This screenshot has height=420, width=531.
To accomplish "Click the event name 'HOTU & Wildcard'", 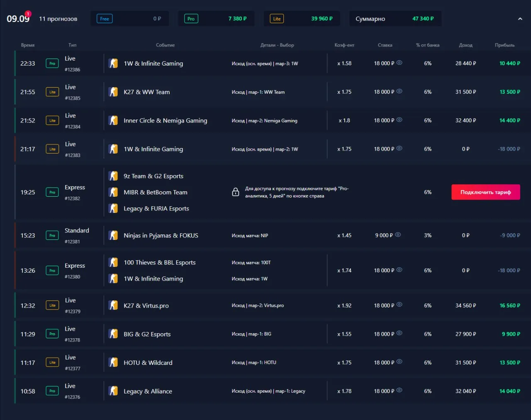I will click(x=148, y=363).
